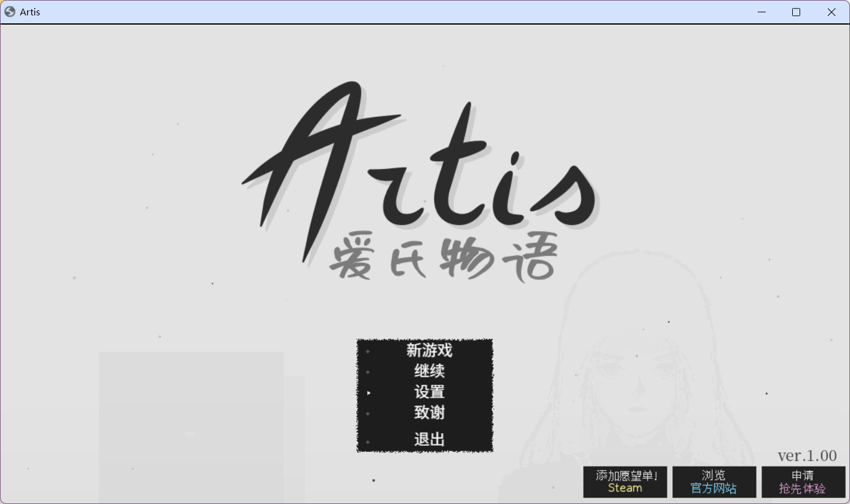Screen dimensions: 850x504
Task: Minimize the Artis window
Action: pyautogui.click(x=761, y=12)
